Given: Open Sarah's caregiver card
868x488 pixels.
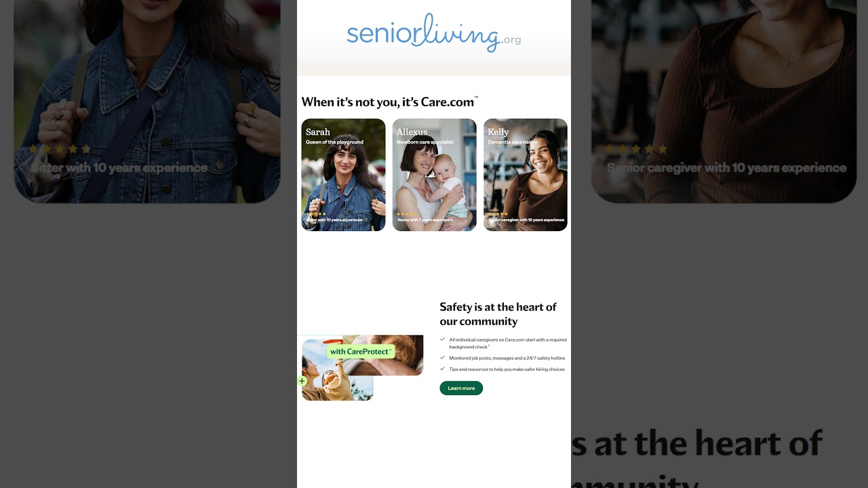Looking at the screenshot, I should coord(343,175).
